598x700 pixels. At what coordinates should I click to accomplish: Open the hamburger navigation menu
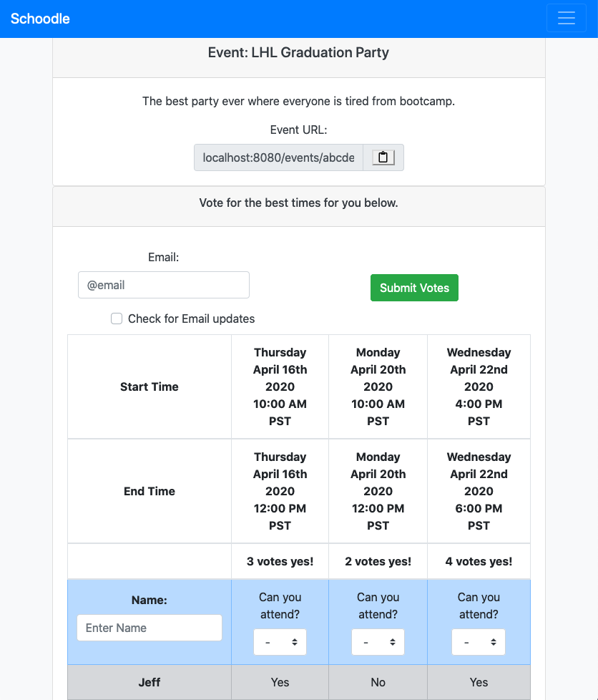tap(566, 19)
